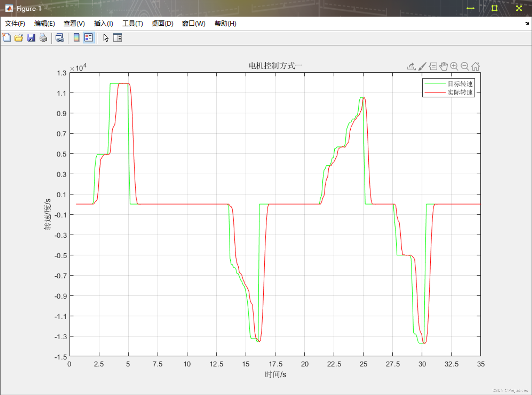Select the Edit Plot arrow tool
This screenshot has height=395, width=532.
tap(106, 38)
